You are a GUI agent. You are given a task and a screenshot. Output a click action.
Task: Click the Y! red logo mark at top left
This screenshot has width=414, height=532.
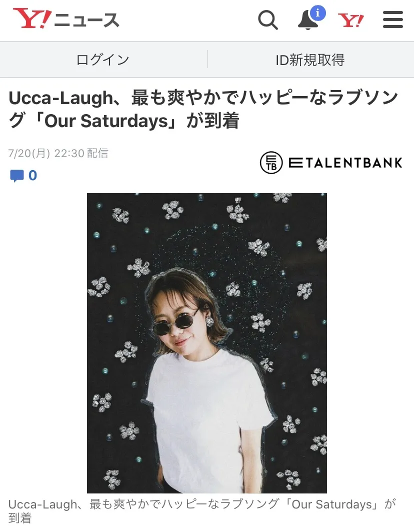[x=32, y=19]
